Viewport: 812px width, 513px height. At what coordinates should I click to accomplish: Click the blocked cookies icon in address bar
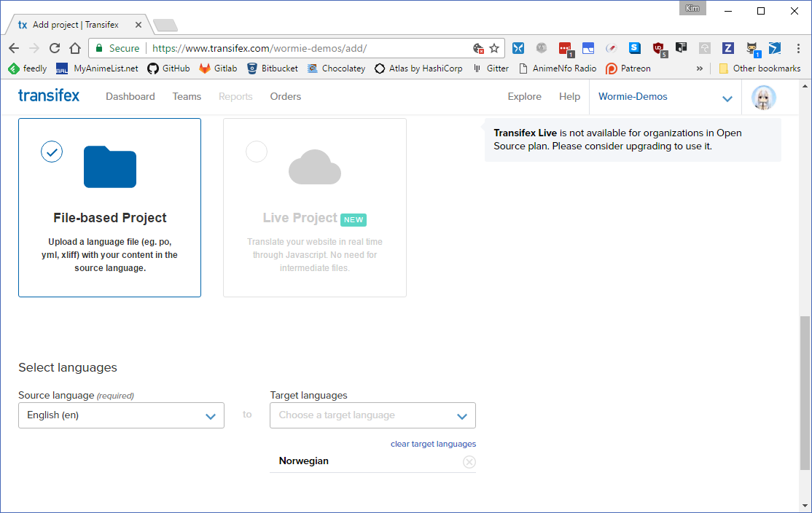478,48
